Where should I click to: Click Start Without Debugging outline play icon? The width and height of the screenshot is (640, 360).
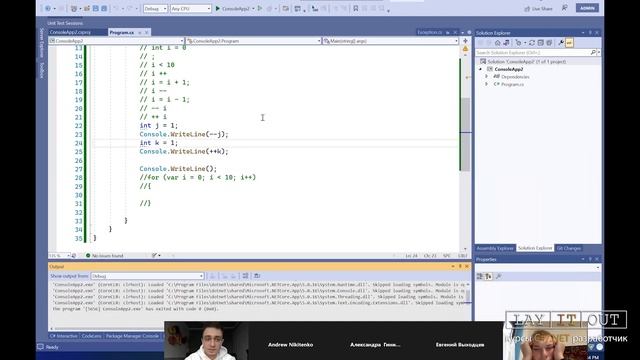260,9
